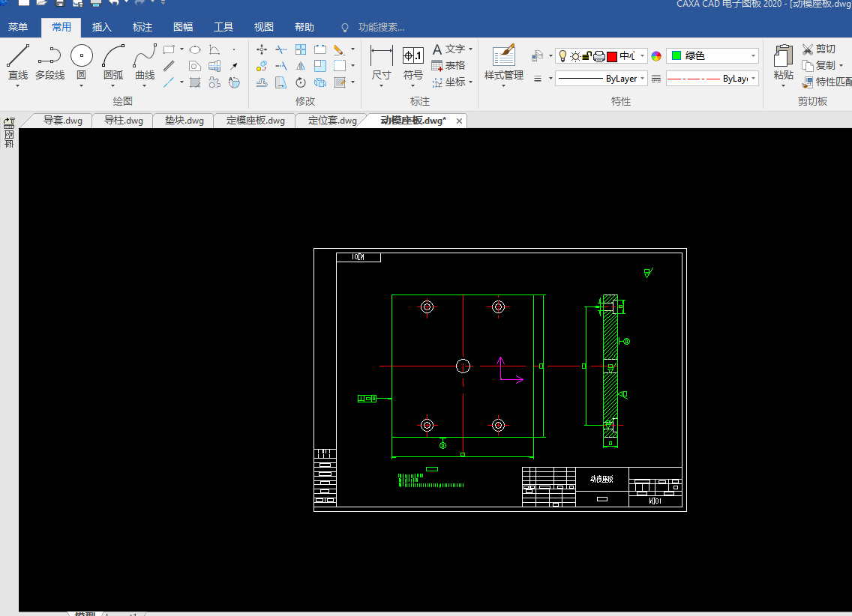The height and width of the screenshot is (616, 852).
Task: Open the 符号 symbol annotation tool
Action: pos(413,62)
